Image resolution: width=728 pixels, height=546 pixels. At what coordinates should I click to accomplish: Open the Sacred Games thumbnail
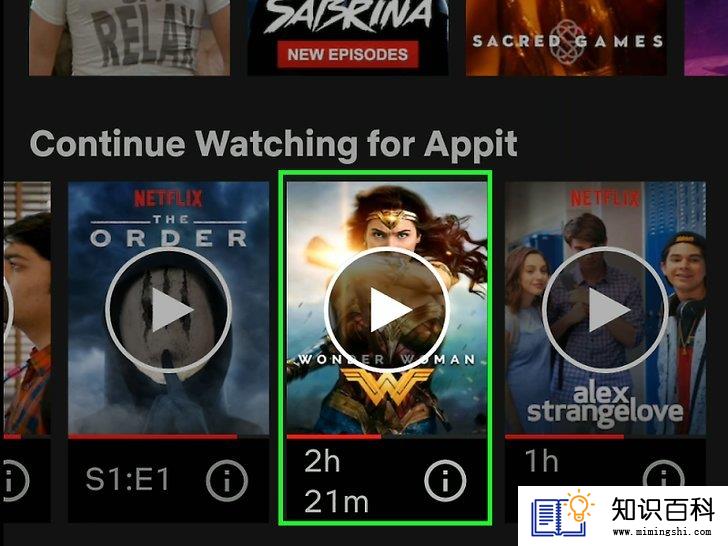click(x=566, y=37)
